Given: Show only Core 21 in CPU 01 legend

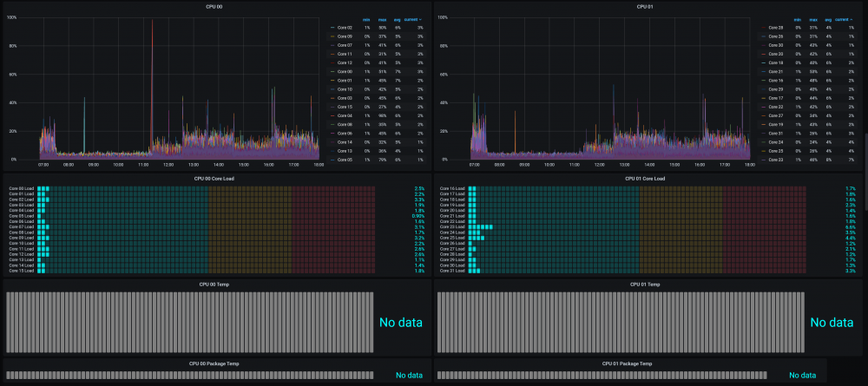Looking at the screenshot, I should click(775, 71).
